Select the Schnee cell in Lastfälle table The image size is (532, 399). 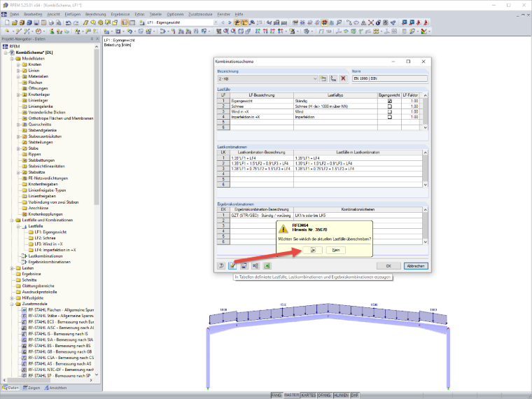coord(262,106)
